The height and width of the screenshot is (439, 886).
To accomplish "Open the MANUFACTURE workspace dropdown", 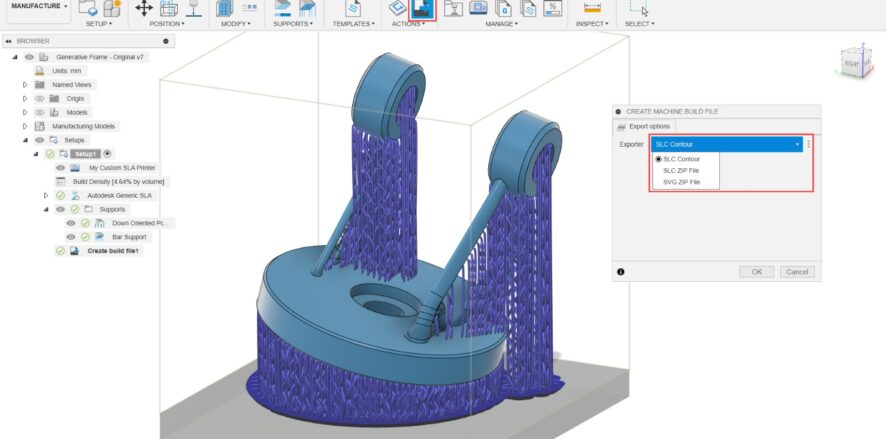I will (38, 6).
